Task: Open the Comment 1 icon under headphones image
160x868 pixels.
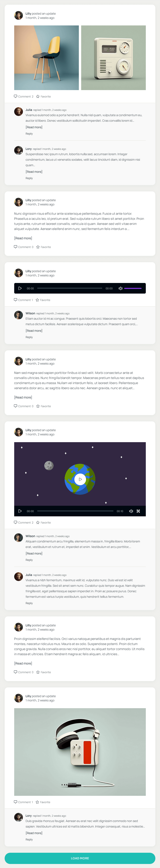Action: 15,802
